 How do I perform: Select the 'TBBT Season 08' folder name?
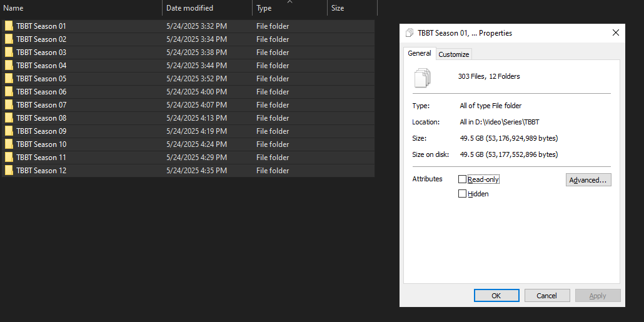pos(41,118)
